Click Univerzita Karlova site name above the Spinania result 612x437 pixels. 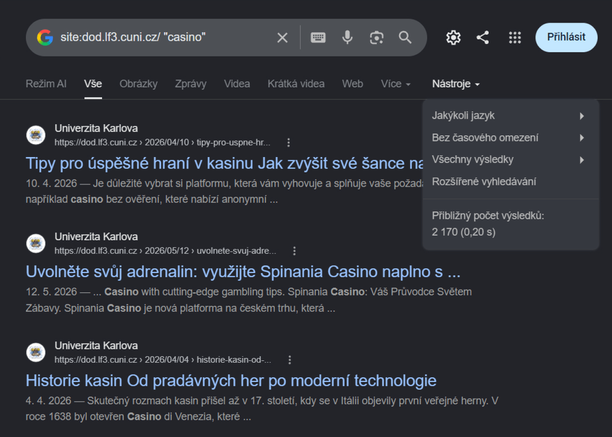tap(96, 237)
